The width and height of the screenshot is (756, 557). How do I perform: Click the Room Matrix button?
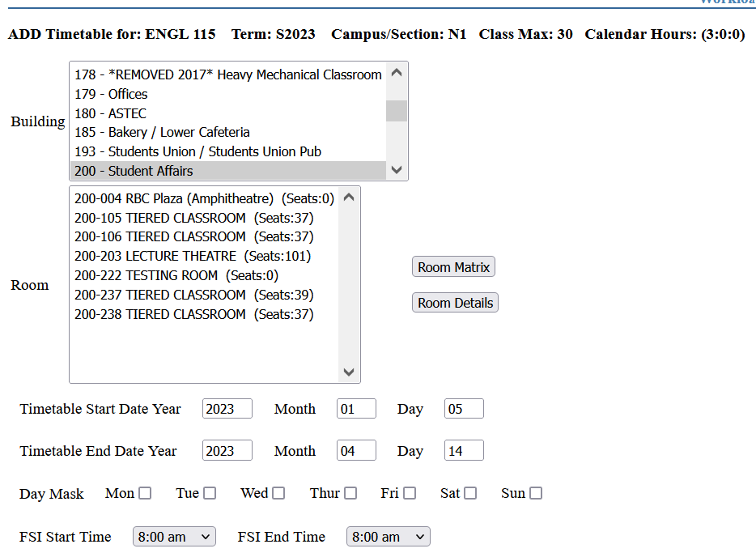point(453,266)
